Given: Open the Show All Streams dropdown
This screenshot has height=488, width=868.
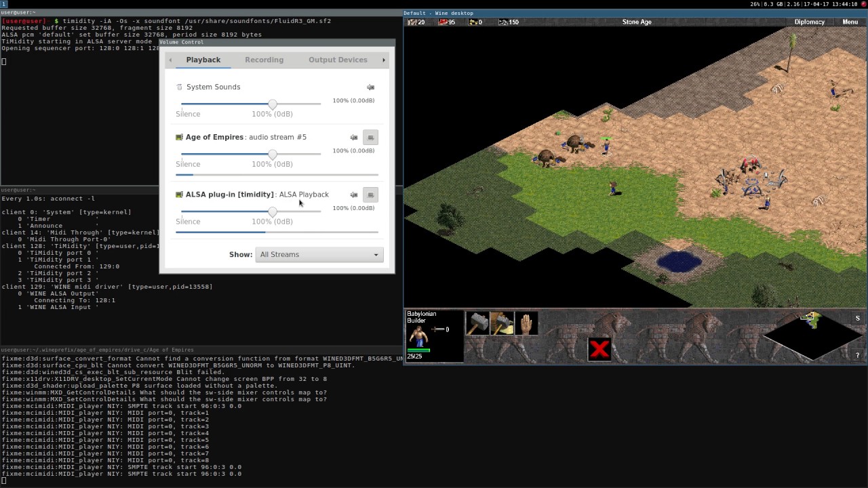Looking at the screenshot, I should 319,255.
